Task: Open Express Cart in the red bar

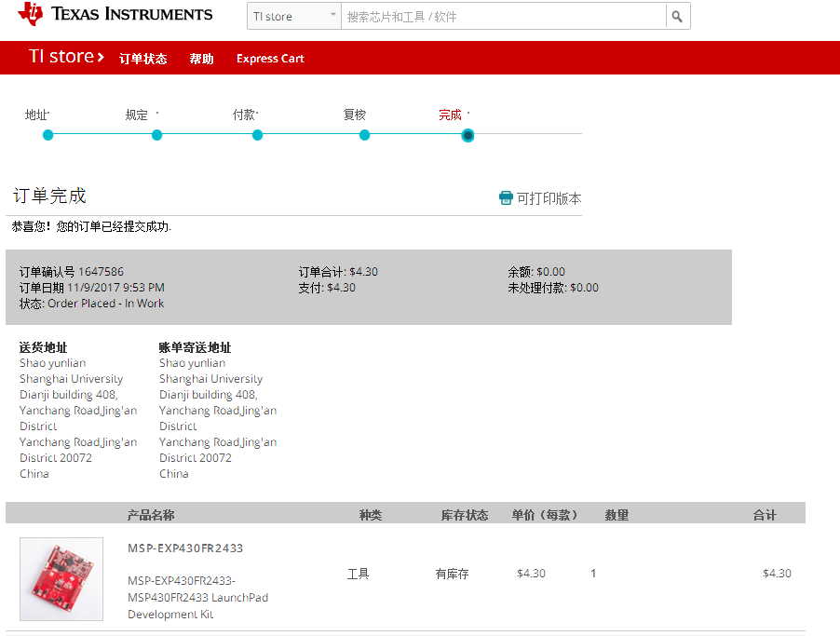Action: (x=270, y=59)
